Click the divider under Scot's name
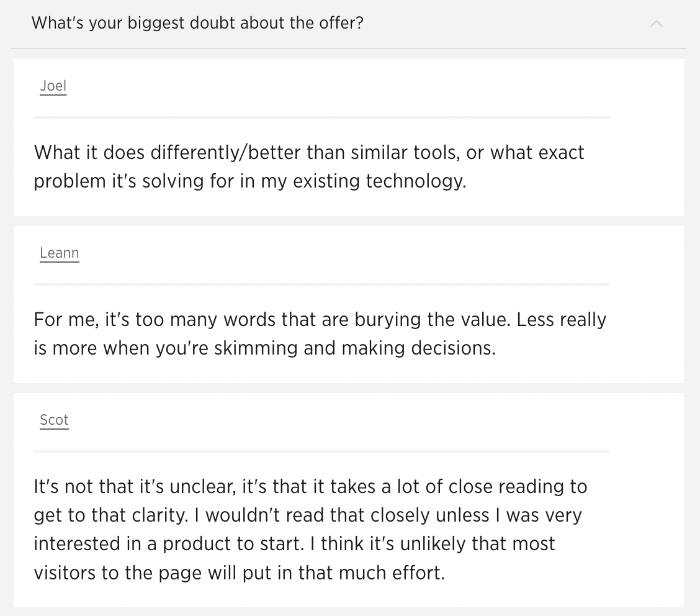The width and height of the screenshot is (700, 616). pyautogui.click(x=321, y=450)
